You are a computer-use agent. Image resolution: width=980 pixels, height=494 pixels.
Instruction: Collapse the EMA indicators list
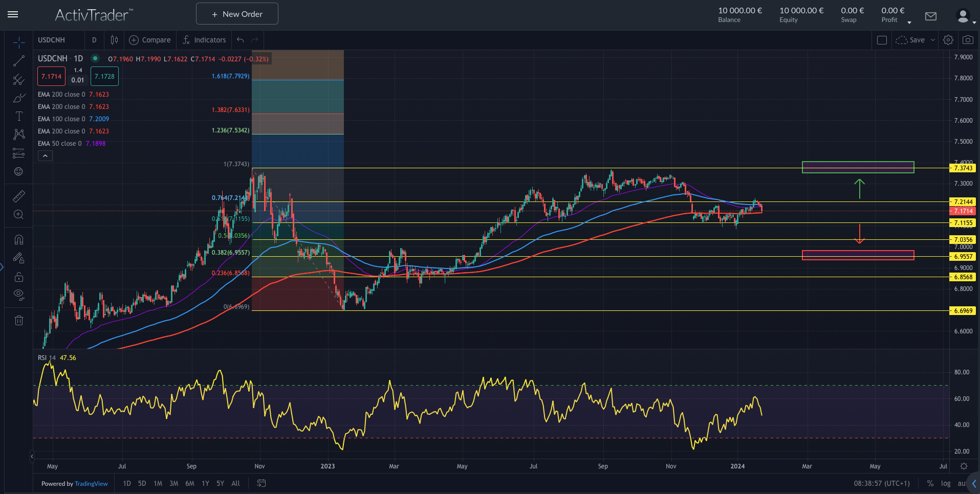pos(45,155)
